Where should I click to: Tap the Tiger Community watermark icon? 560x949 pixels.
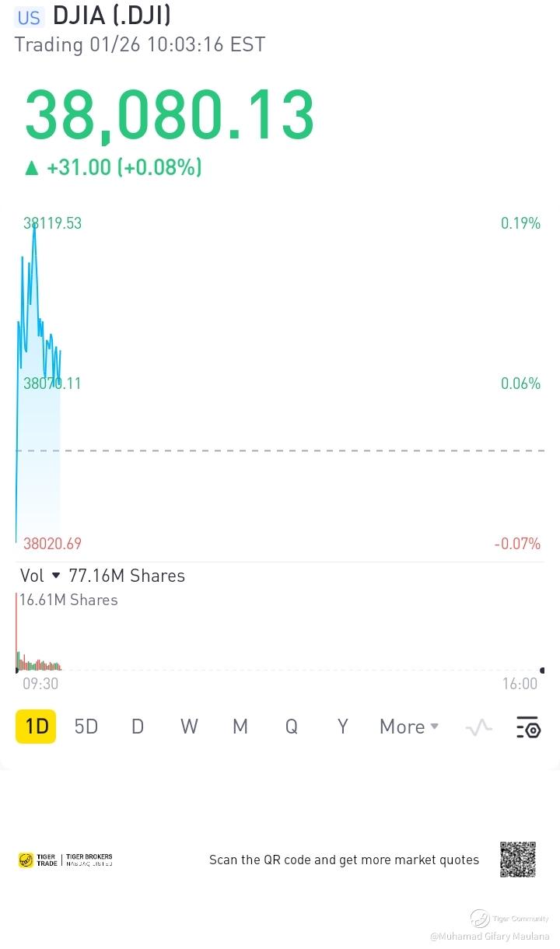click(x=480, y=919)
